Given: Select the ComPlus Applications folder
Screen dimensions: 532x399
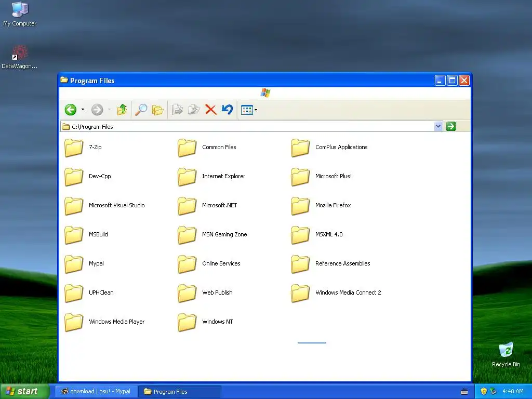Looking at the screenshot, I should [x=329, y=147].
